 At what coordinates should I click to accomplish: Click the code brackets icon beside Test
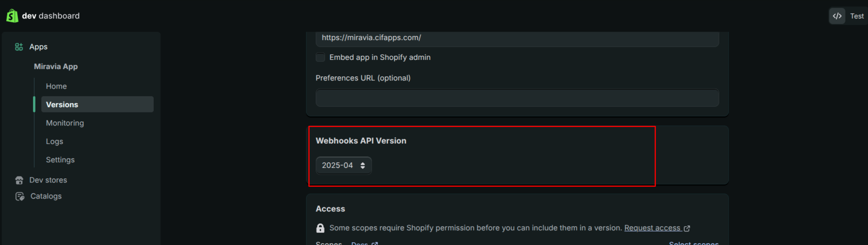pos(837,16)
